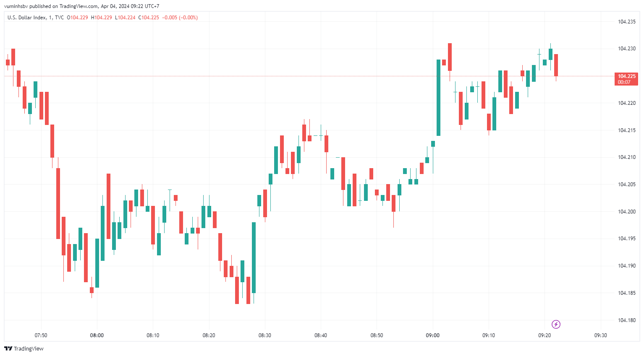Click the open value O104.229
644x356 pixels.
point(78,18)
